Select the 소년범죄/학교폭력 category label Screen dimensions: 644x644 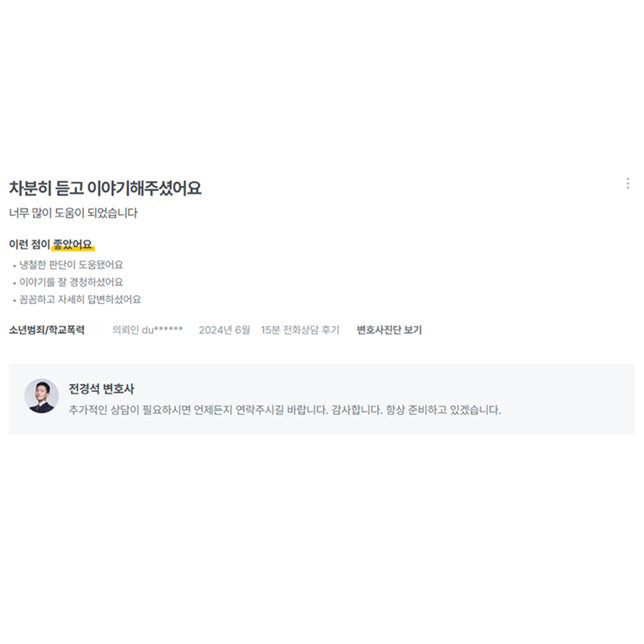[47, 330]
